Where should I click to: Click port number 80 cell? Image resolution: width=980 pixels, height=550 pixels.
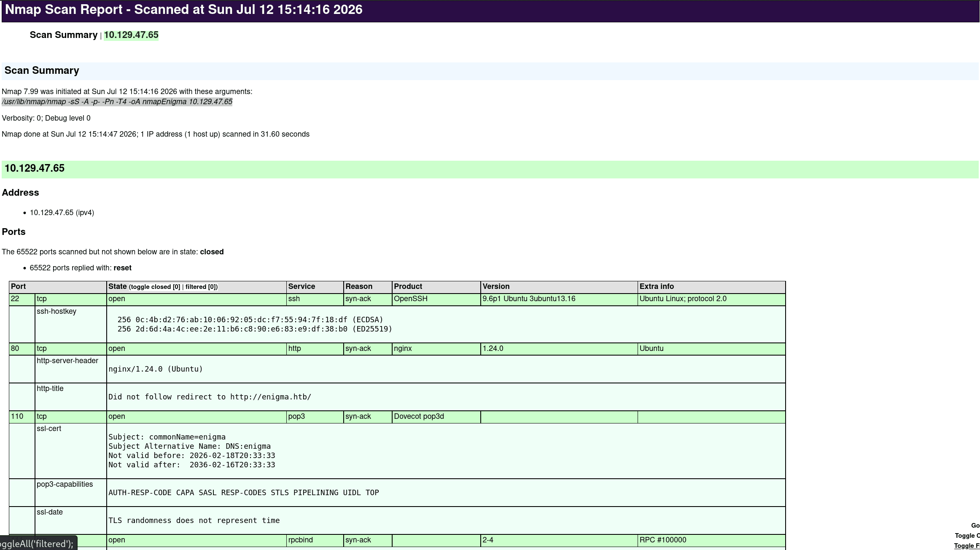[x=22, y=349]
